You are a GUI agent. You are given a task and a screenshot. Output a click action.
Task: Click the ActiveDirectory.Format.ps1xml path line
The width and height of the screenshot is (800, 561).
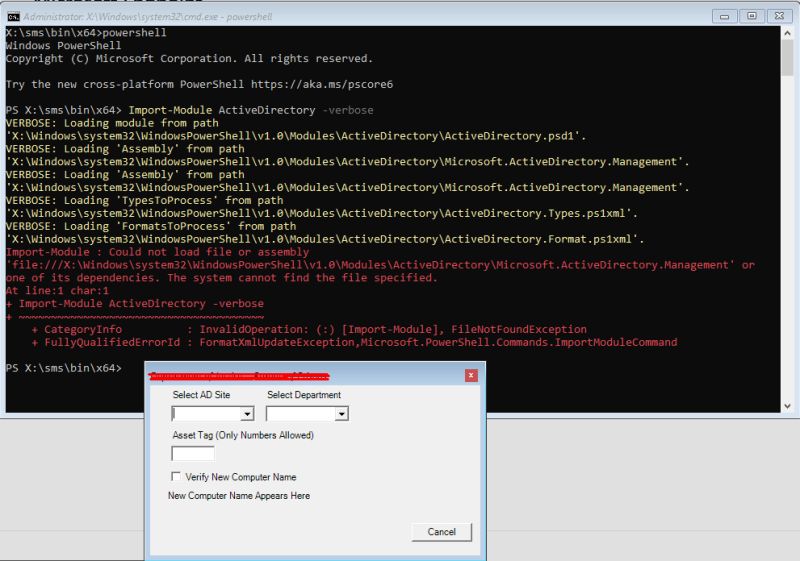[x=324, y=239]
